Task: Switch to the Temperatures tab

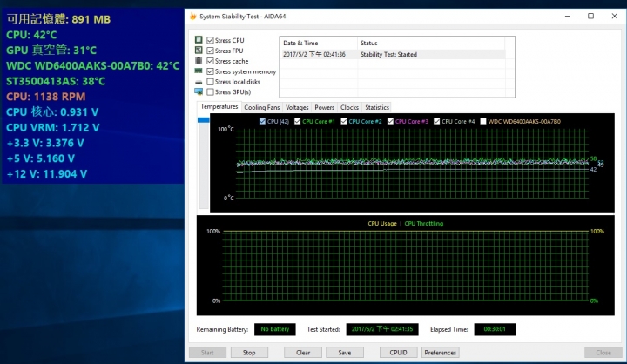Action: pos(219,107)
